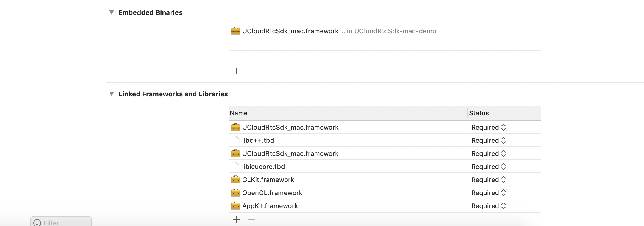Select the libc++.tbd file icon
The image size is (644, 226).
[x=235, y=140]
